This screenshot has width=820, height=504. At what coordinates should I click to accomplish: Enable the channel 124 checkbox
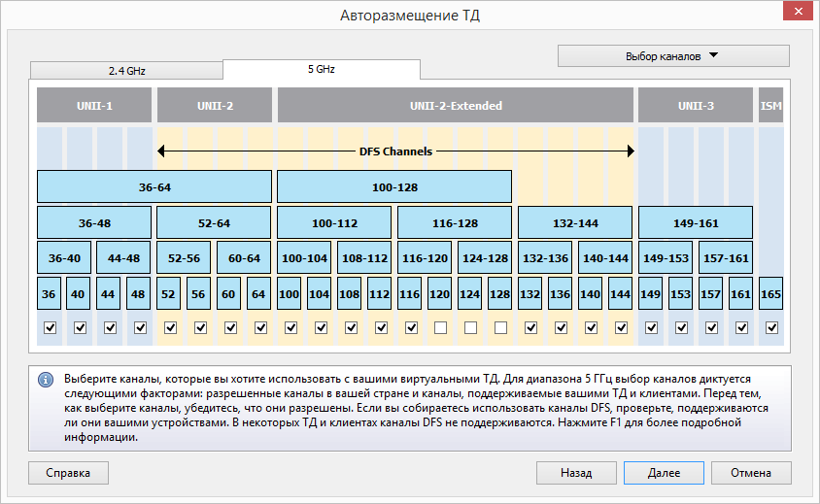[x=470, y=327]
